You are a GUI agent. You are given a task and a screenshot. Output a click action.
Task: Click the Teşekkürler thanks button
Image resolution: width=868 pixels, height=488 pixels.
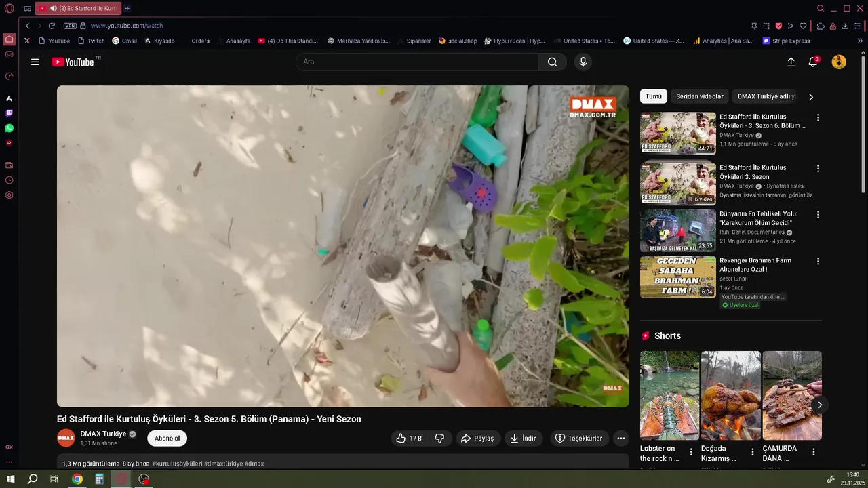point(578,439)
